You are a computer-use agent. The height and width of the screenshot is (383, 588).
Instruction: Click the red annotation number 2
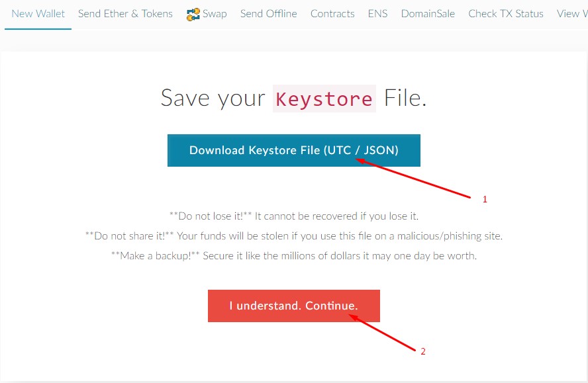click(x=423, y=351)
